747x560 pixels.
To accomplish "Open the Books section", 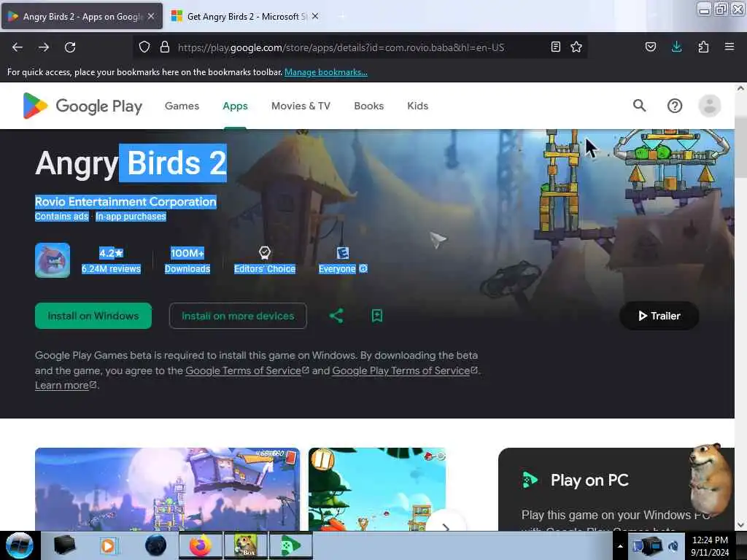I will [x=368, y=106].
